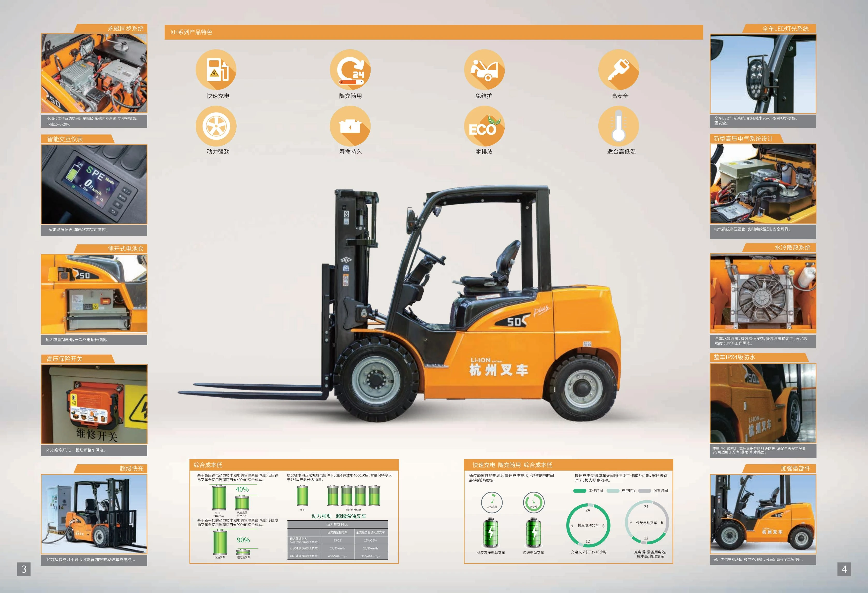Click the fast charging (快速充电) icon

[216, 70]
